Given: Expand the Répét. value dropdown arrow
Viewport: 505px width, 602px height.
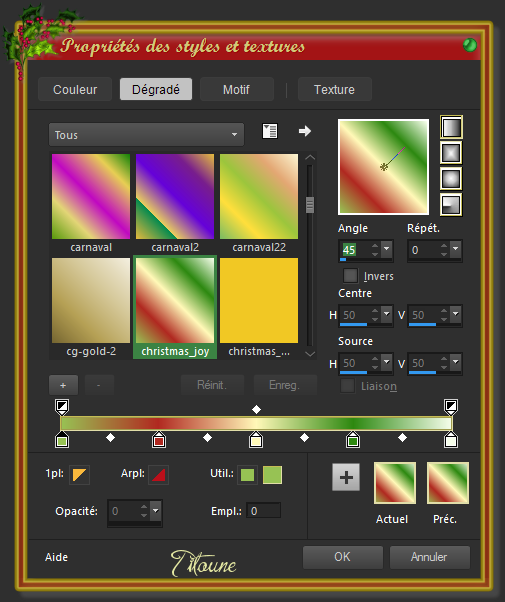Looking at the screenshot, I should coord(456,249).
